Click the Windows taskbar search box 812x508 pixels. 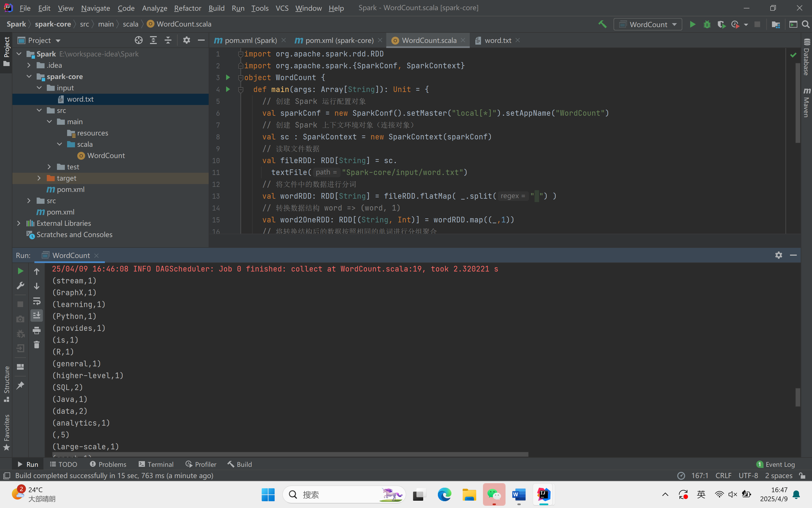click(344, 494)
